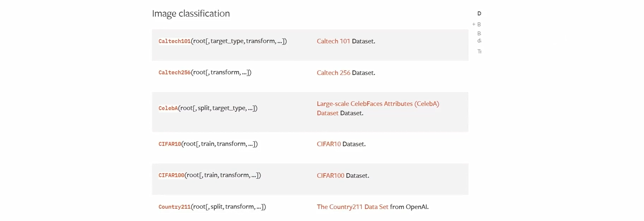The image size is (644, 221).
Task: Follow the Caltech 101 dataset link
Action: coord(333,41)
